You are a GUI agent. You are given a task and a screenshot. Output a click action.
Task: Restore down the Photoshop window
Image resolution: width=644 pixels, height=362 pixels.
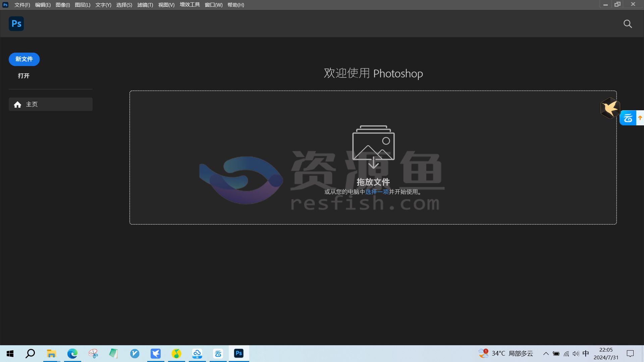point(618,4)
